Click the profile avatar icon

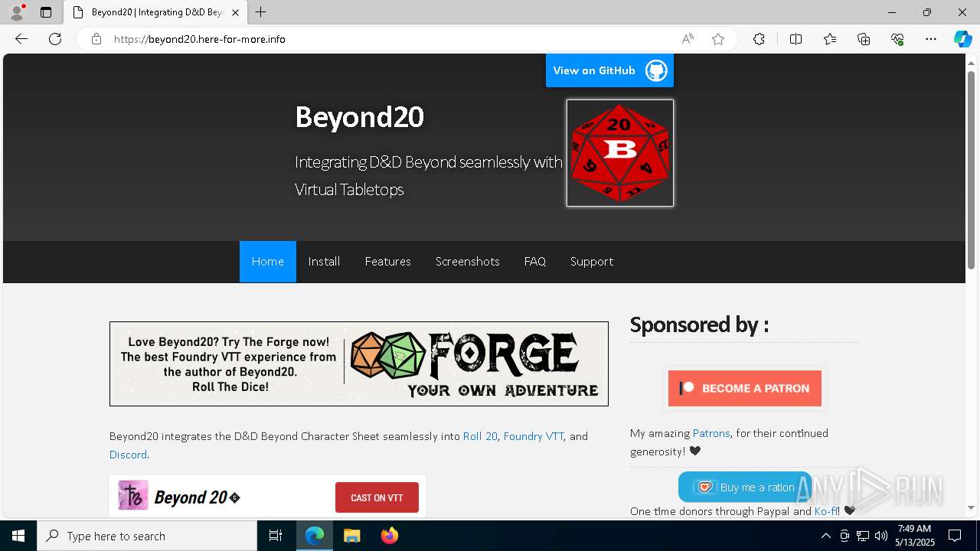(x=16, y=12)
